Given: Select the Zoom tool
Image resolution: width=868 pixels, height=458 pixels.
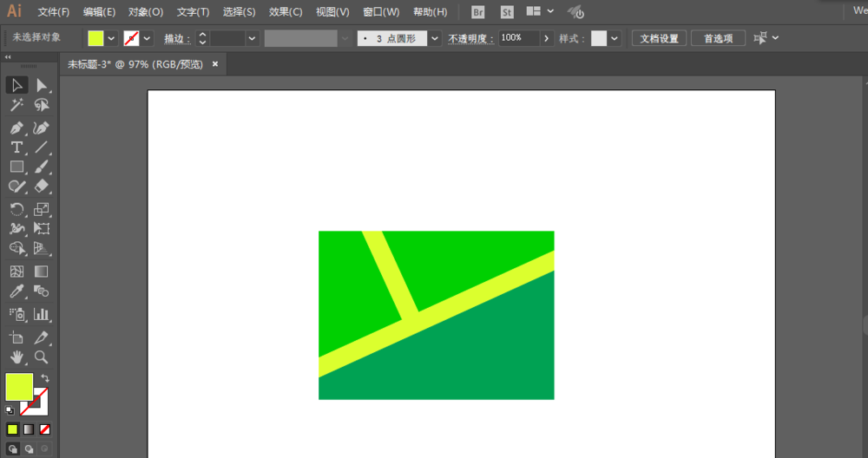Looking at the screenshot, I should pos(41,357).
